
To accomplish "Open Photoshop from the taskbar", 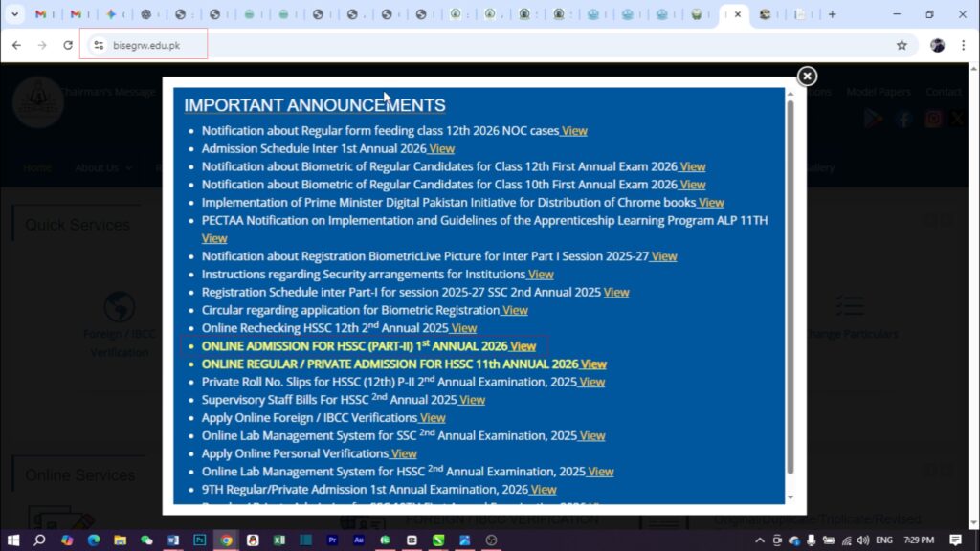I will tap(200, 540).
